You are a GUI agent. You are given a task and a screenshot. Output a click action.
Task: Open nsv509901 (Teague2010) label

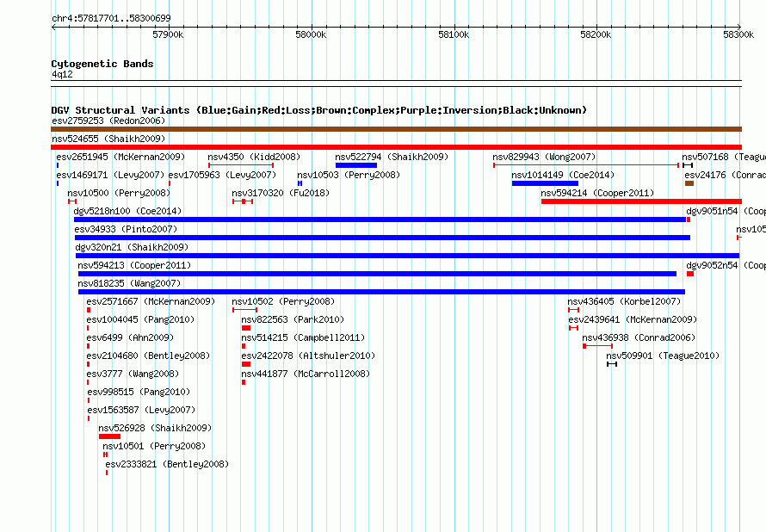(x=663, y=356)
